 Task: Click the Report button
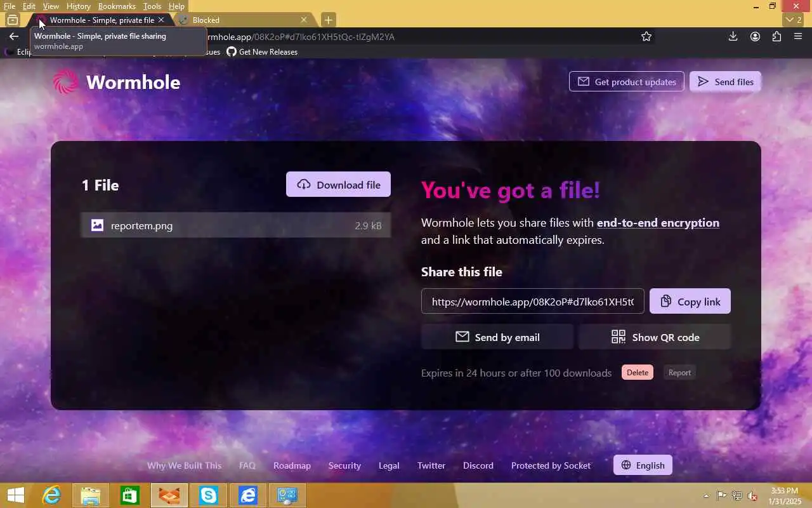[x=679, y=373]
